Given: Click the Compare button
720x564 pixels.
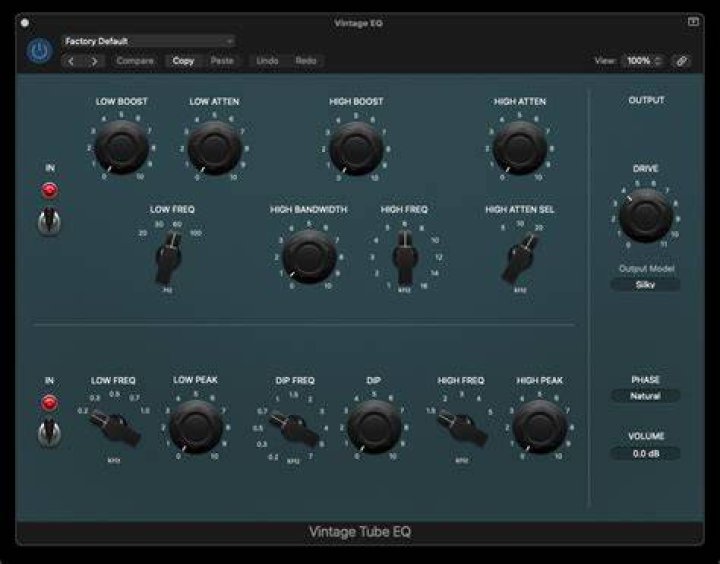Looking at the screenshot, I should point(135,61).
